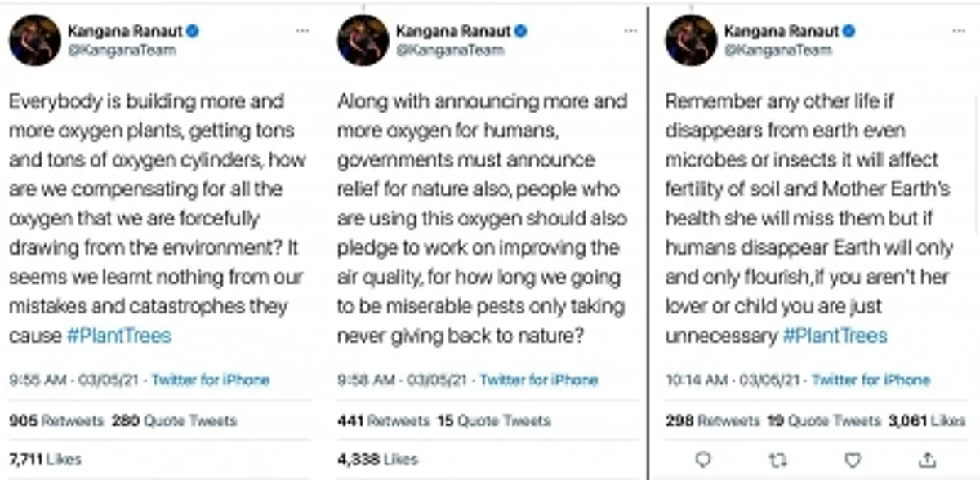Click the share icon under third tweet
Viewport: 980px width, 480px height.
pos(927,460)
